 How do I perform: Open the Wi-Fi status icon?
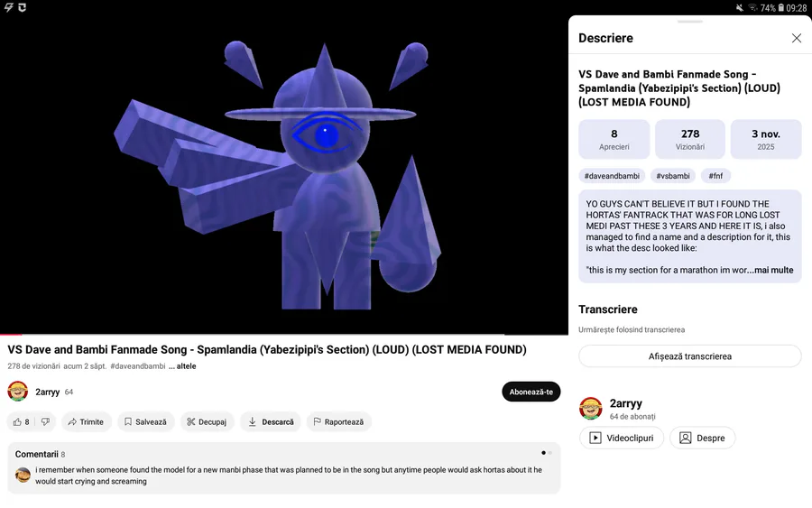(x=753, y=8)
